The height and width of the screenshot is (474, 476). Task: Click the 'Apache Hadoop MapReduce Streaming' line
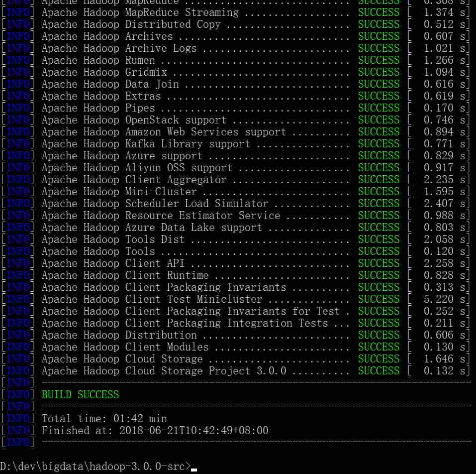(140, 12)
